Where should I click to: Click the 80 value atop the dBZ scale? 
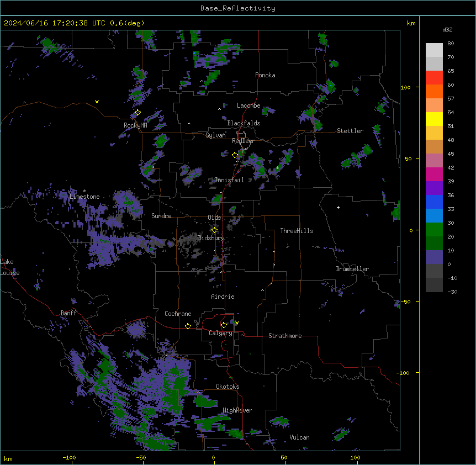(451, 44)
